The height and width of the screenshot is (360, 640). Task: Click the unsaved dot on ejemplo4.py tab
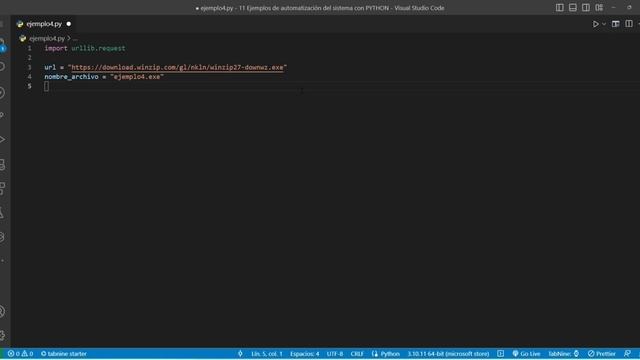[69, 24]
